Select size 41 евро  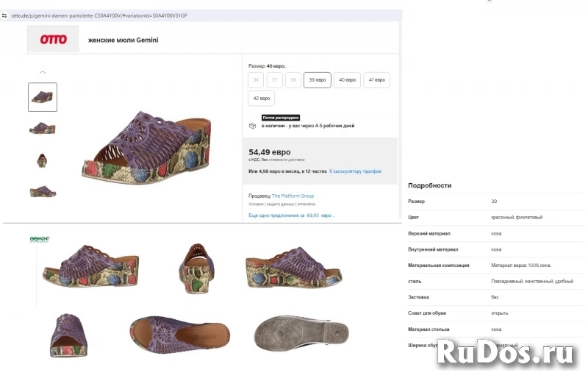pos(376,79)
